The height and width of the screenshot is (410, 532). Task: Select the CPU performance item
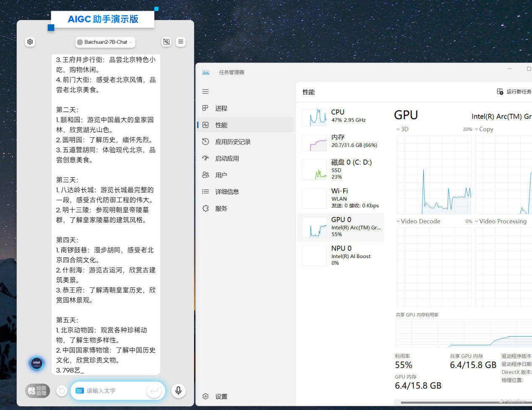(x=341, y=116)
